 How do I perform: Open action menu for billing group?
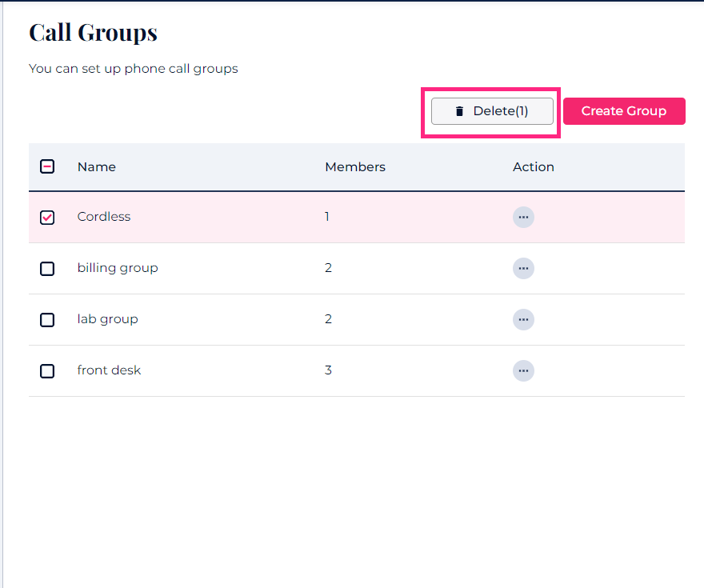(x=523, y=268)
